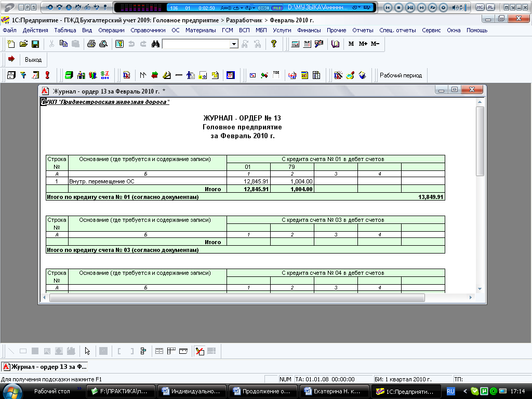Image resolution: width=532 pixels, height=399 pixels.
Task: Open the ГСМ menu
Action: tap(228, 30)
